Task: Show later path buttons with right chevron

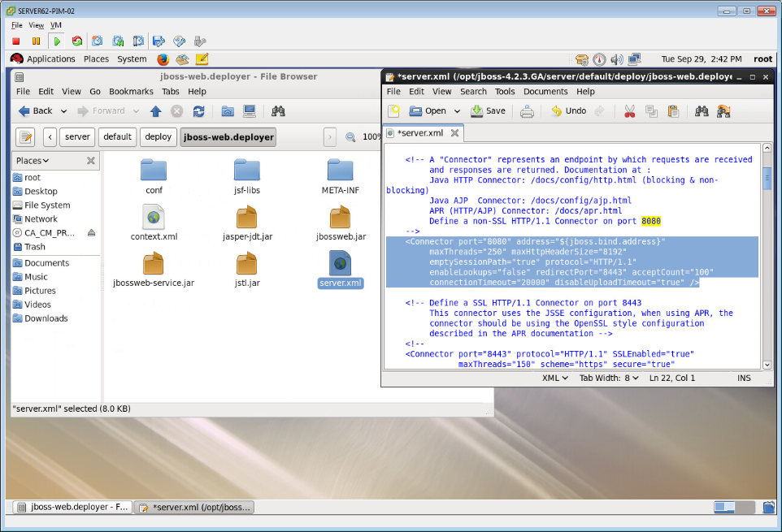Action: coord(330,137)
